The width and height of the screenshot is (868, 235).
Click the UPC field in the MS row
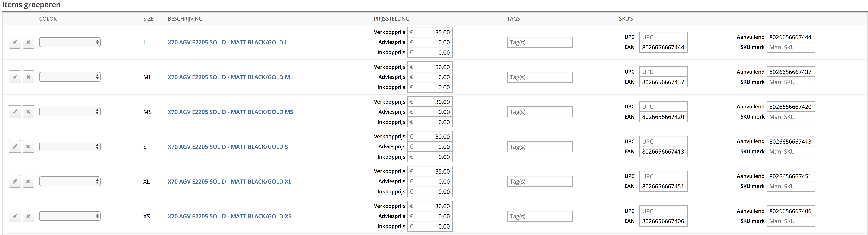[x=663, y=107]
